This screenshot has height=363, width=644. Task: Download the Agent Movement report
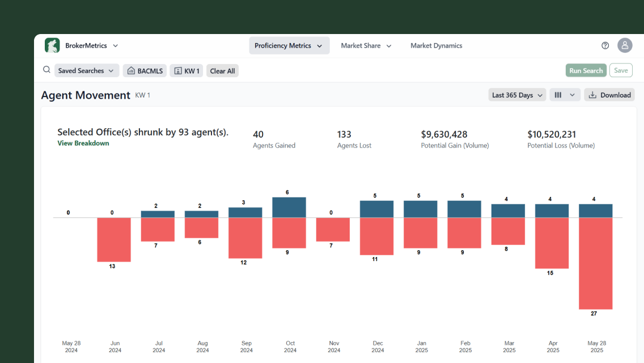tap(609, 95)
